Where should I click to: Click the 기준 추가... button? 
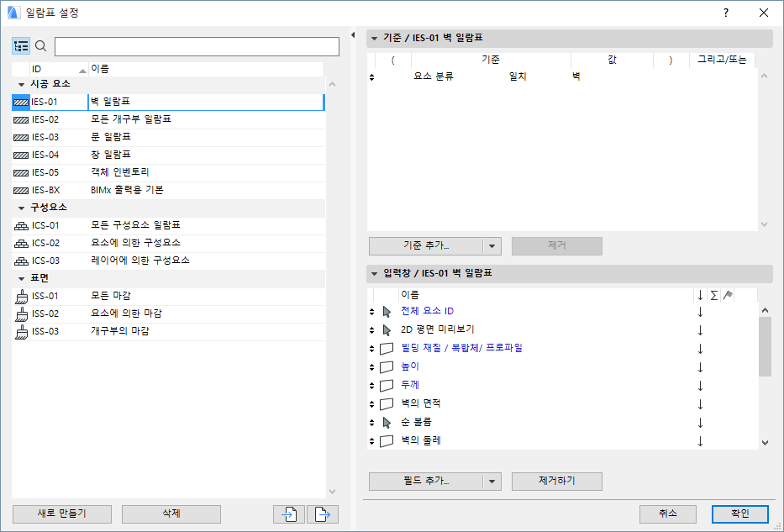click(426, 246)
